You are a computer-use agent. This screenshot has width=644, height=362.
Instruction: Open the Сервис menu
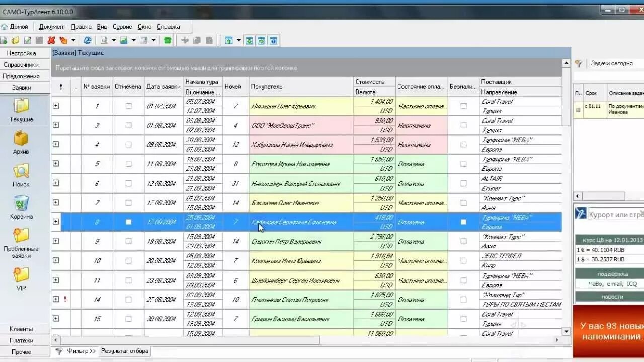(x=122, y=27)
